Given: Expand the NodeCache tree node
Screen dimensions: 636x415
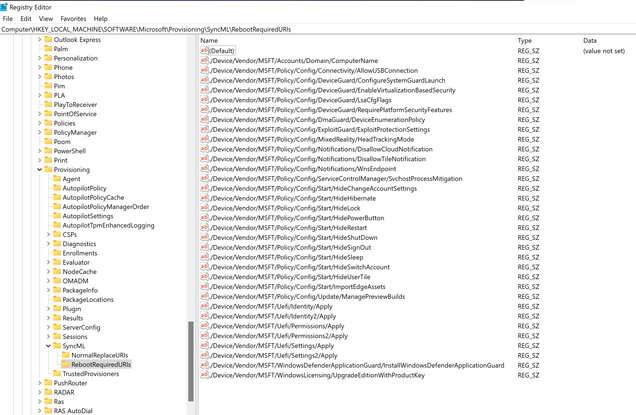Looking at the screenshot, I should [x=48, y=271].
